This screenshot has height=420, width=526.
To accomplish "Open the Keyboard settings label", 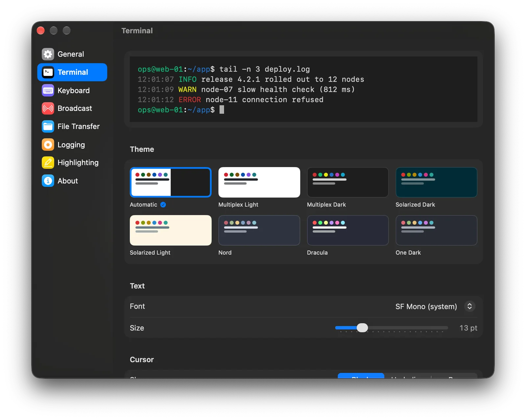I will click(74, 90).
